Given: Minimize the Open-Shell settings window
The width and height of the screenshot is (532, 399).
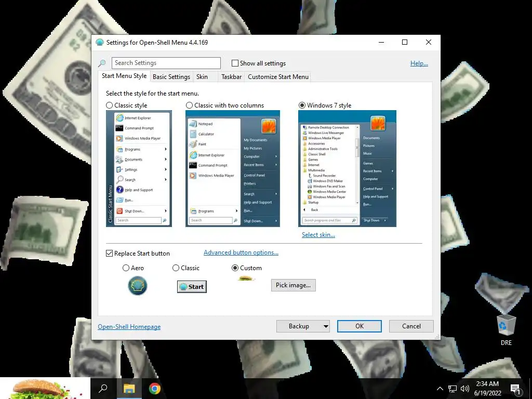Looking at the screenshot, I should coord(381,42).
